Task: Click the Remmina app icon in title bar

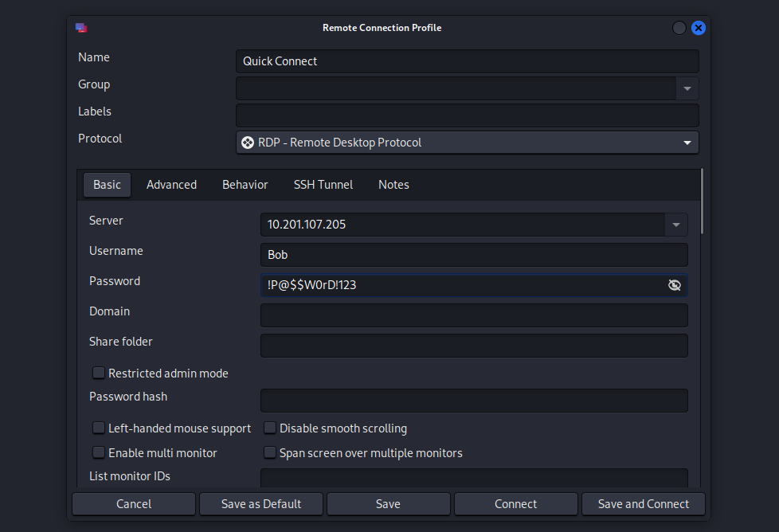Action: 81,28
